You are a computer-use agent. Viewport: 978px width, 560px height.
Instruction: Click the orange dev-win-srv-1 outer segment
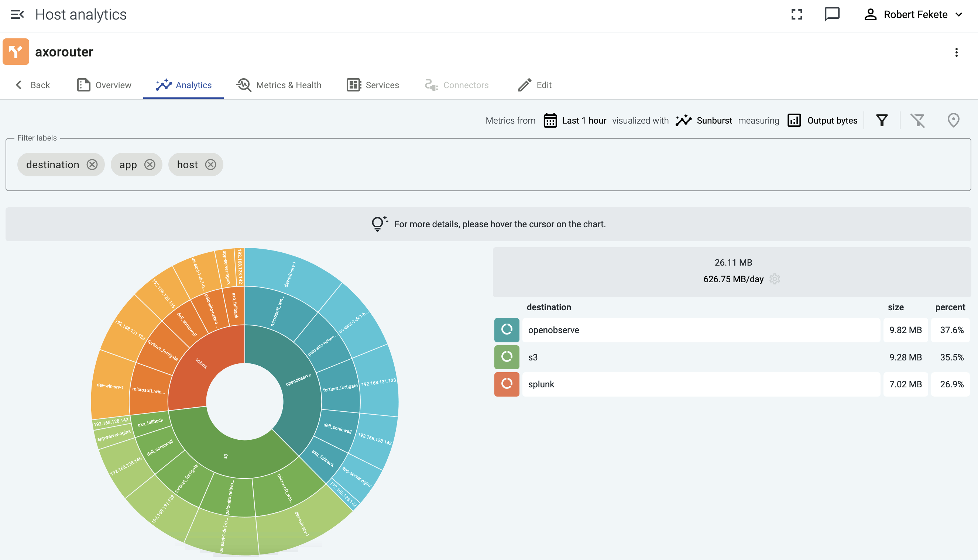(110, 386)
